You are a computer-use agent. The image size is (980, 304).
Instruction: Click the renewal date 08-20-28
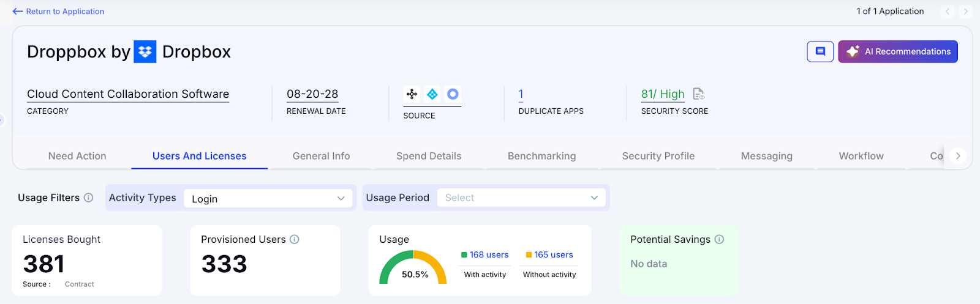(x=312, y=94)
